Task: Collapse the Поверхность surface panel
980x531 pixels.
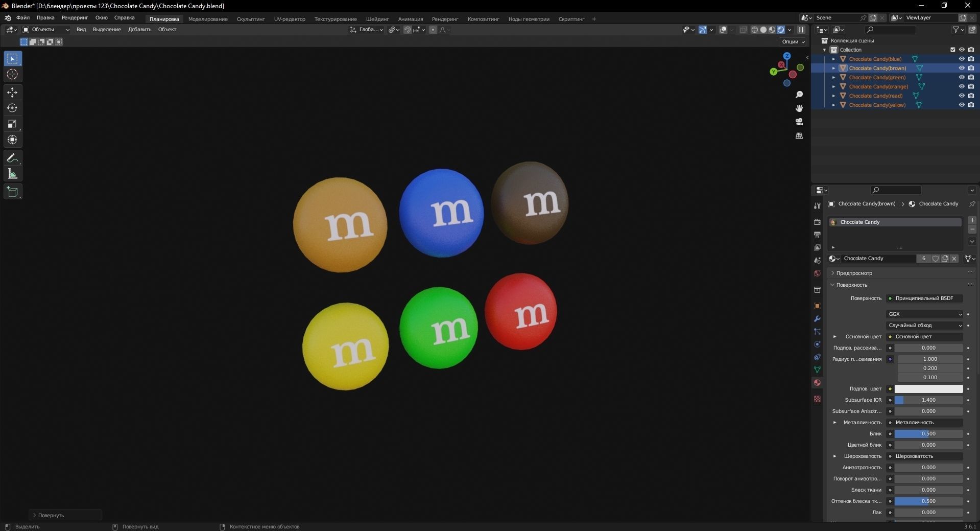Action: pos(852,285)
